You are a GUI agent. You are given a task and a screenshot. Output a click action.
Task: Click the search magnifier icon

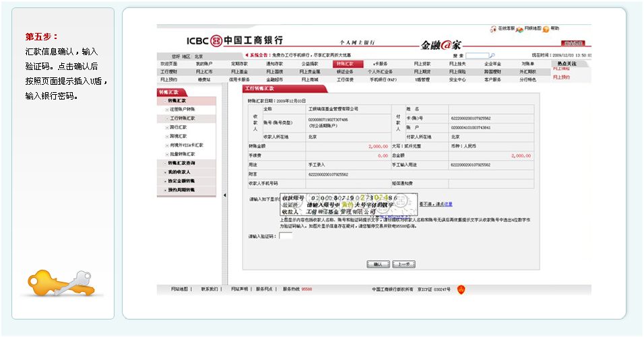point(492,55)
